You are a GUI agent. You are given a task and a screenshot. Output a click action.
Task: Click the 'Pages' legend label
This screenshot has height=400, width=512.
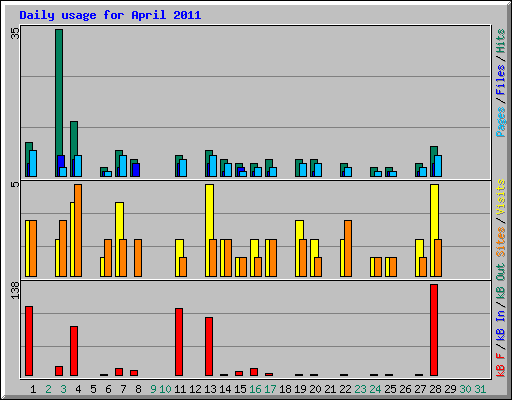click(501, 122)
